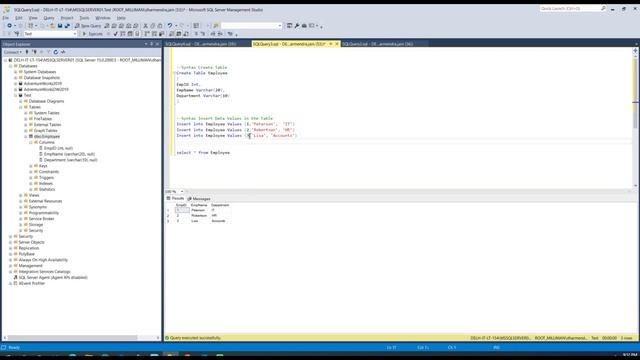Viewport: 640px width, 360px height.
Task: Select the Indexes folder
Action: [46, 183]
